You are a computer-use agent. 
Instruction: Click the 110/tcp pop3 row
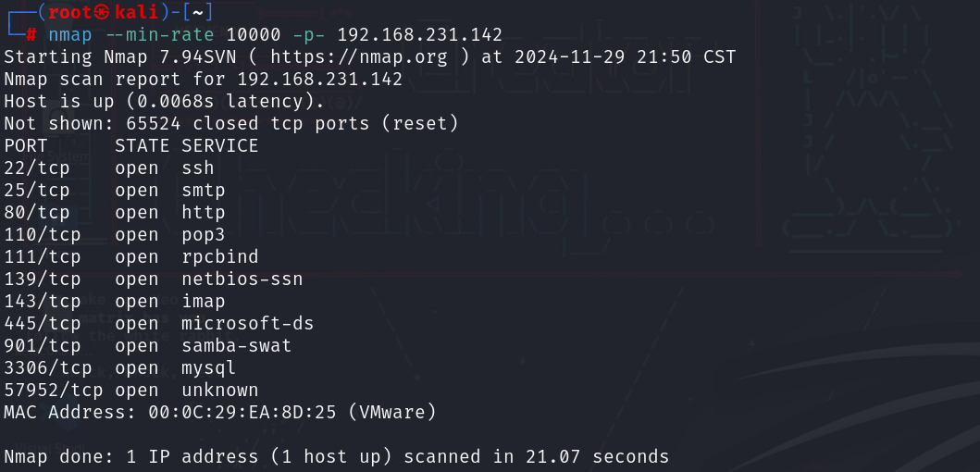[x=115, y=234]
